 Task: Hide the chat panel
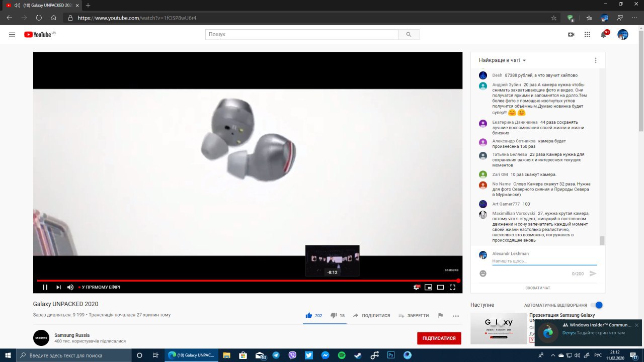pyautogui.click(x=538, y=288)
